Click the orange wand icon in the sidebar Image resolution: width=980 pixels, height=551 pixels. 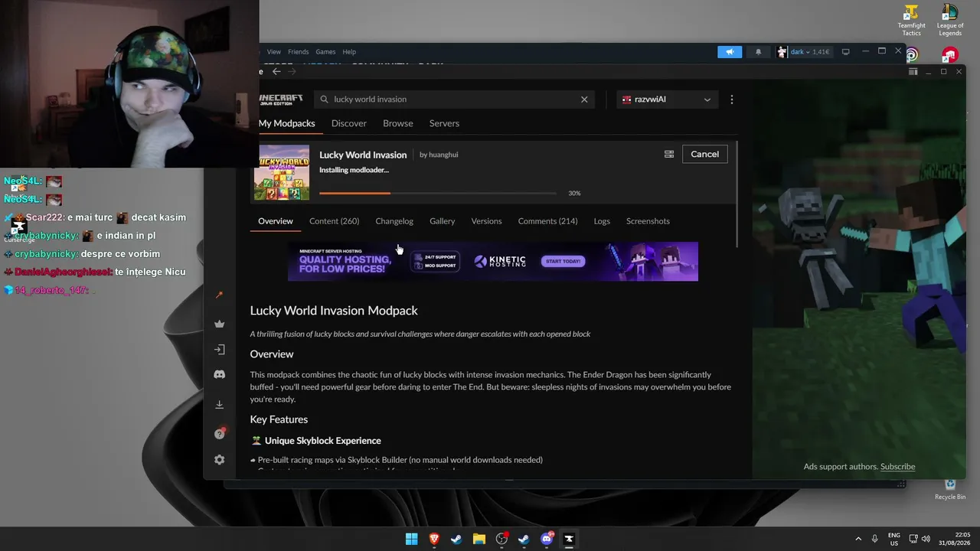tap(220, 295)
